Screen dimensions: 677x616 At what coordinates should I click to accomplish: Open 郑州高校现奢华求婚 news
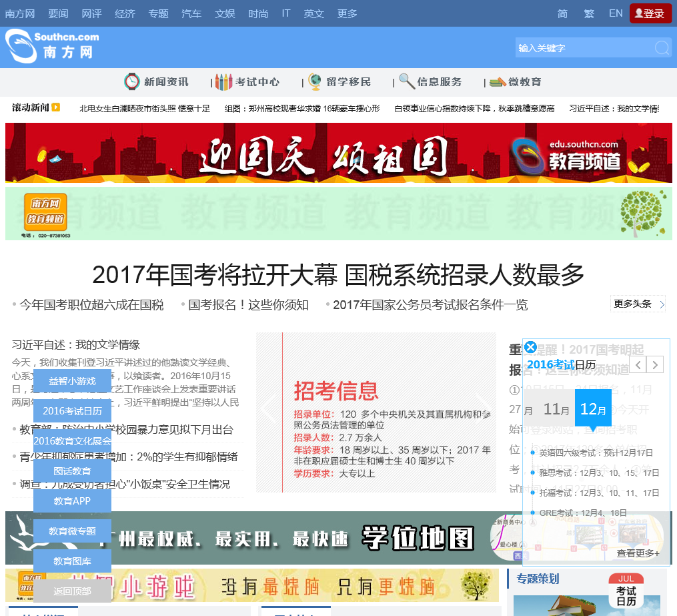point(302,108)
